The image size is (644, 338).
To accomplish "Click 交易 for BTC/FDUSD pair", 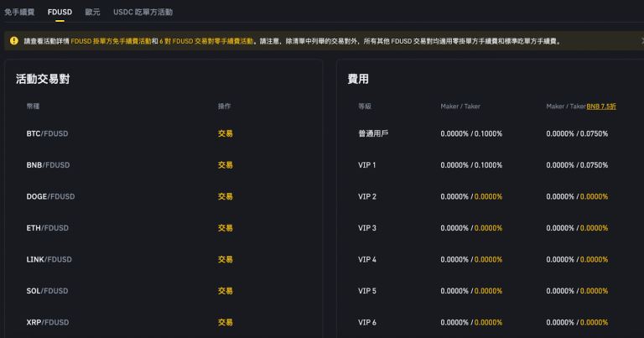I will coord(225,133).
